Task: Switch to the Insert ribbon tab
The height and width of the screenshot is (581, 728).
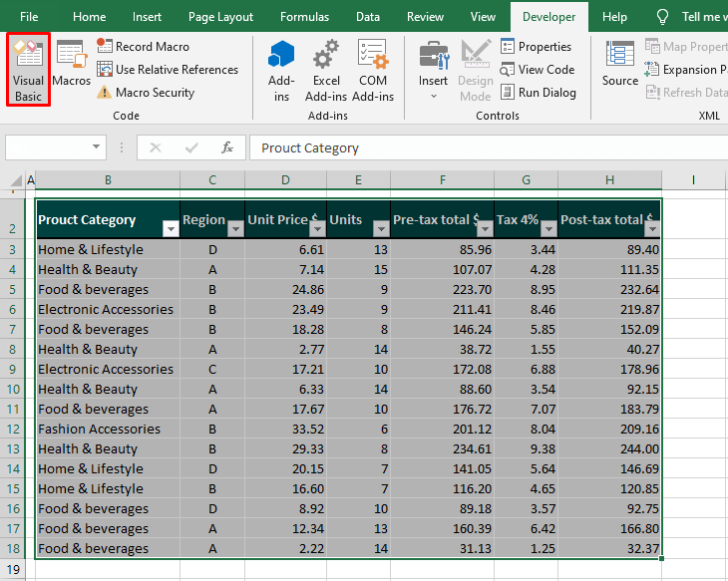Action: click(x=147, y=17)
